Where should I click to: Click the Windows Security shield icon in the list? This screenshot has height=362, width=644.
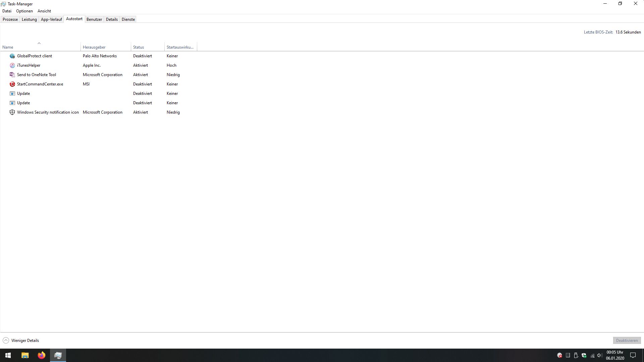point(12,112)
